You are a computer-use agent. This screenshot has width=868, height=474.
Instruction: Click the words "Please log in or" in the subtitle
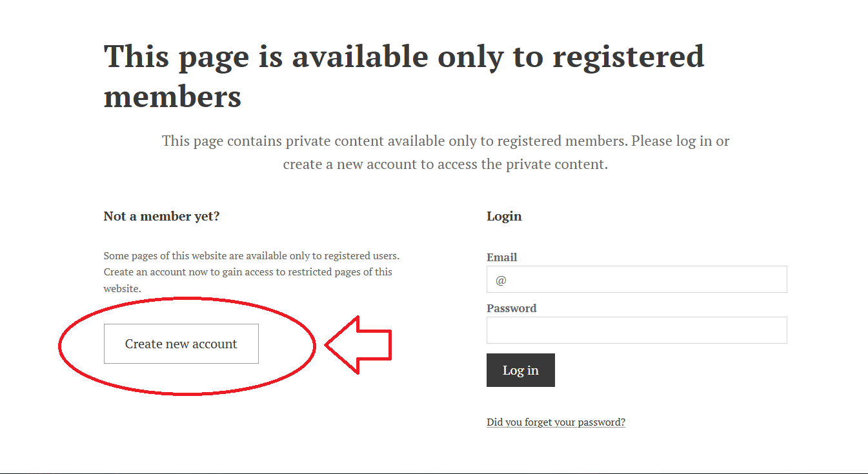[680, 141]
